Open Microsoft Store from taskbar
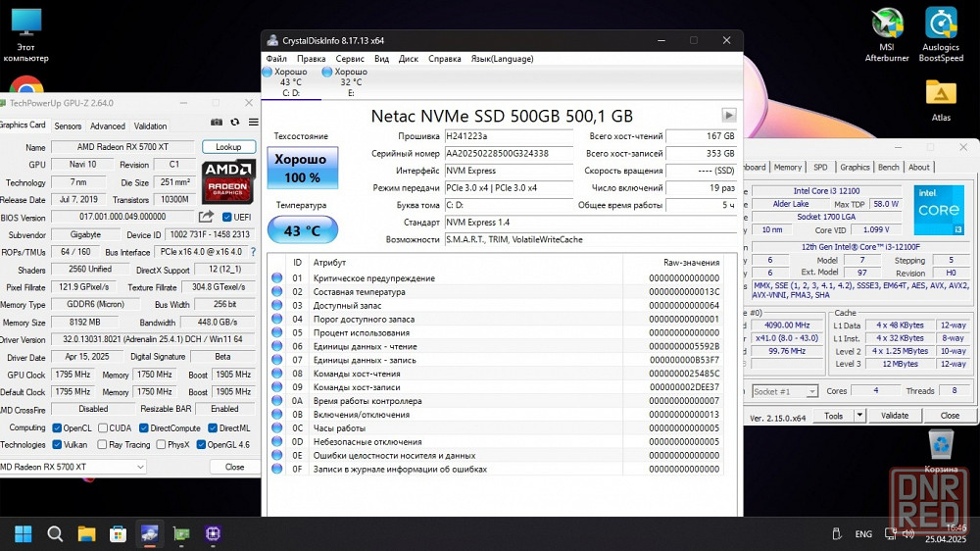Screen dimensions: 980x551 (118, 533)
